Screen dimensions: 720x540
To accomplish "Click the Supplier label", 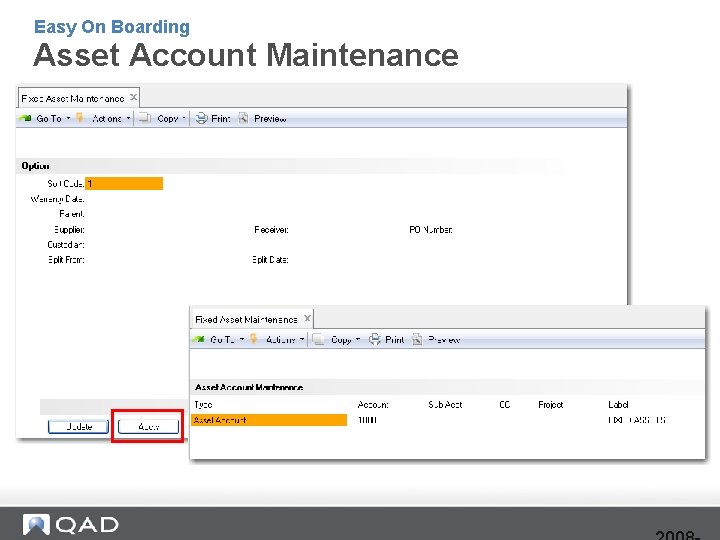I will (x=69, y=229).
